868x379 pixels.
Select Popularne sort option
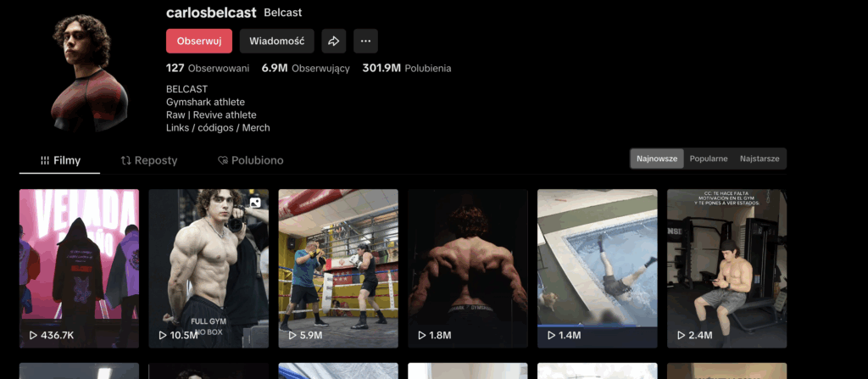click(709, 159)
